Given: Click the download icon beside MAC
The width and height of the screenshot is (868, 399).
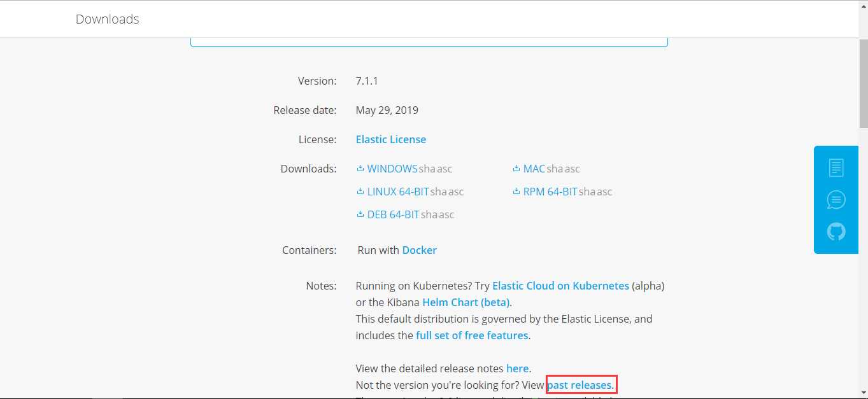Looking at the screenshot, I should (516, 169).
